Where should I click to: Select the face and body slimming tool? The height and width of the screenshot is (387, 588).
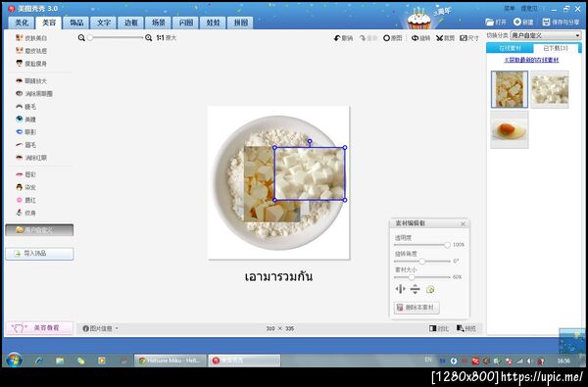pos(31,64)
